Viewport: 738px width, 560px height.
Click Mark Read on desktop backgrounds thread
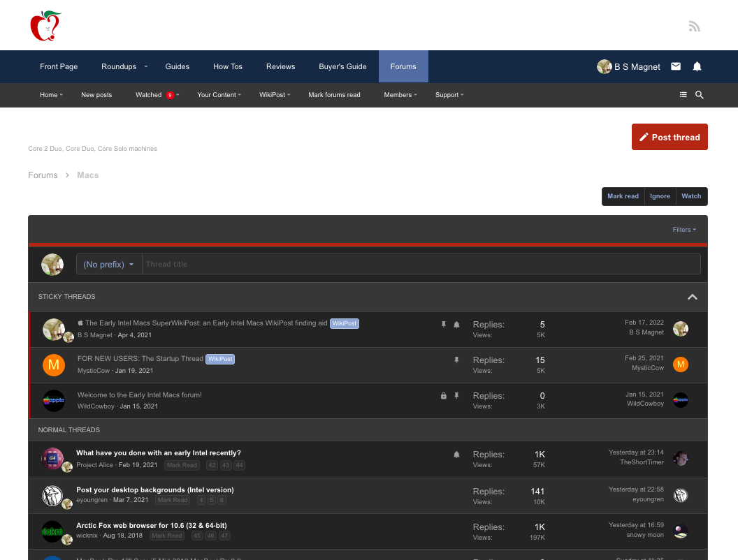[173, 500]
